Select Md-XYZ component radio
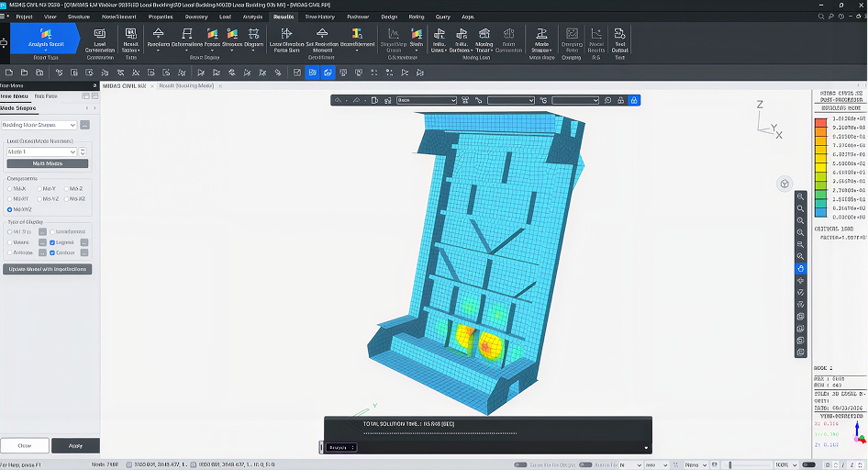The height and width of the screenshot is (470, 868). coord(9,209)
